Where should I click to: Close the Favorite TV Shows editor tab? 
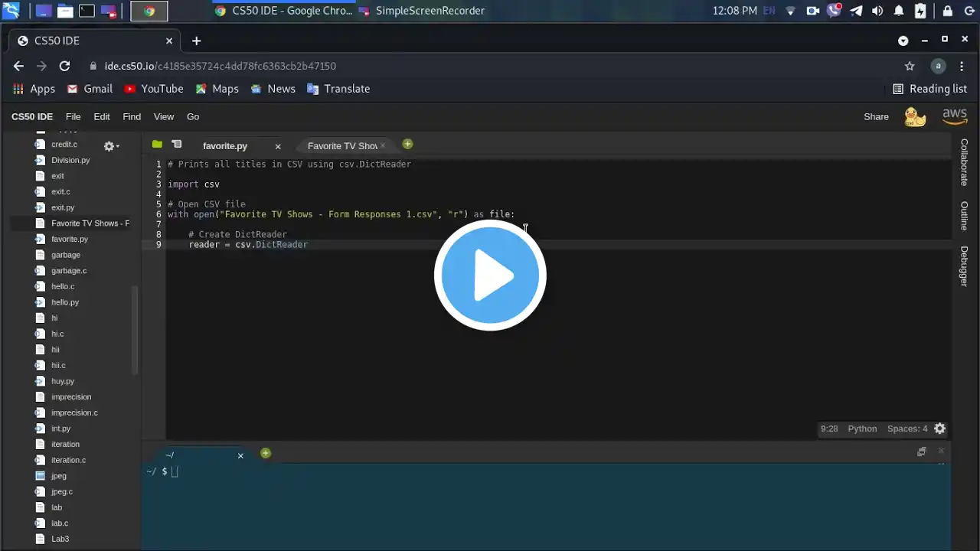click(x=383, y=145)
